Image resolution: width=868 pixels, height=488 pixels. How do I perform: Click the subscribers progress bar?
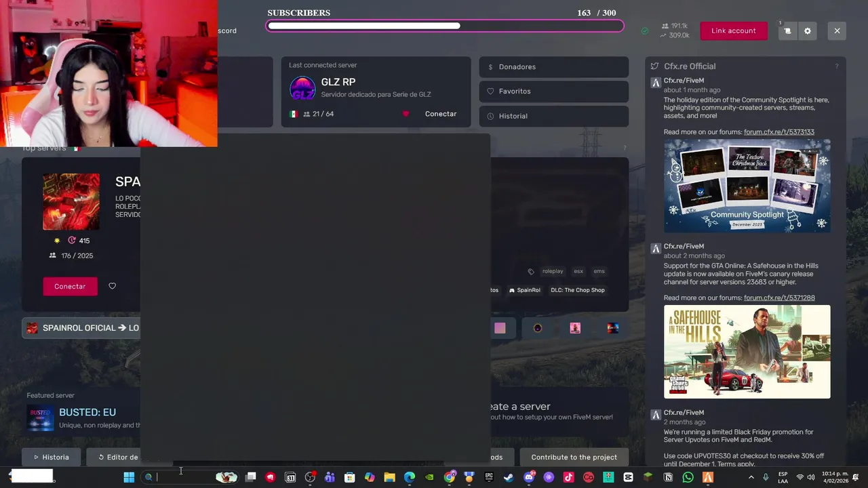(445, 26)
